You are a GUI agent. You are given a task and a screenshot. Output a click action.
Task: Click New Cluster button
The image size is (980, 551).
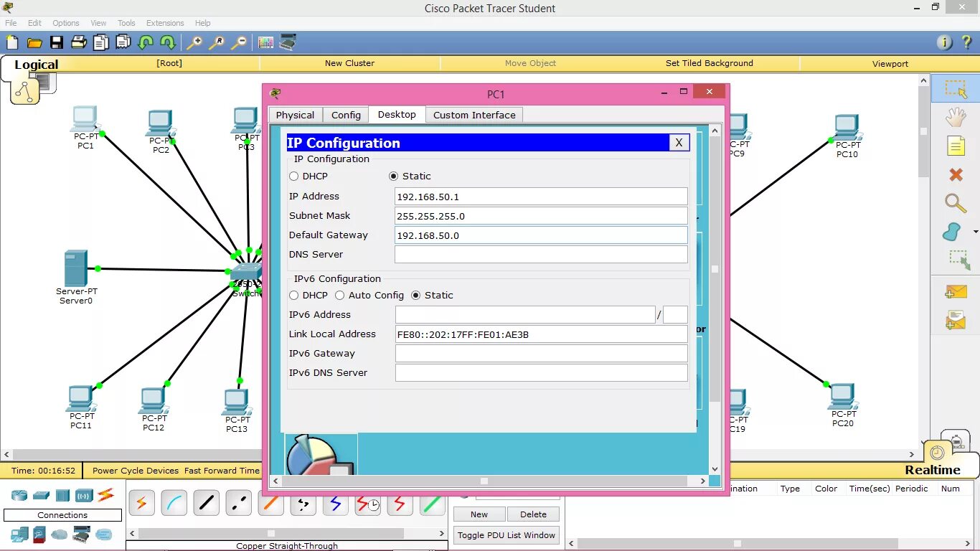coord(349,63)
